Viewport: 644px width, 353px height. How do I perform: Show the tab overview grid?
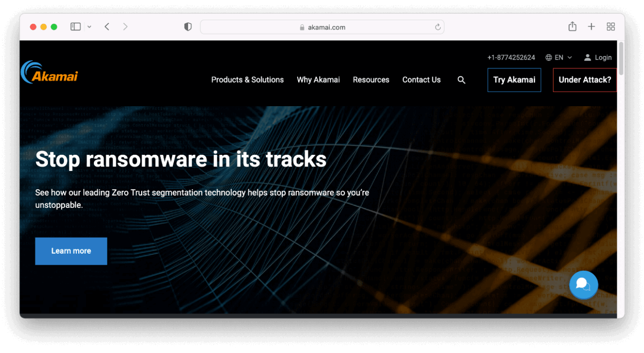[610, 27]
